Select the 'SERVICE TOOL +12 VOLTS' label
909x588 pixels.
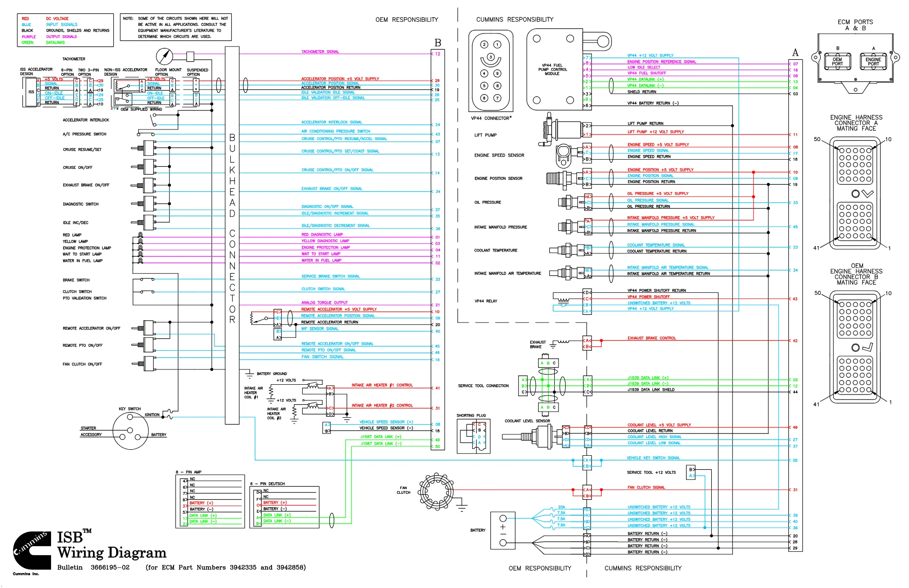[x=651, y=472]
